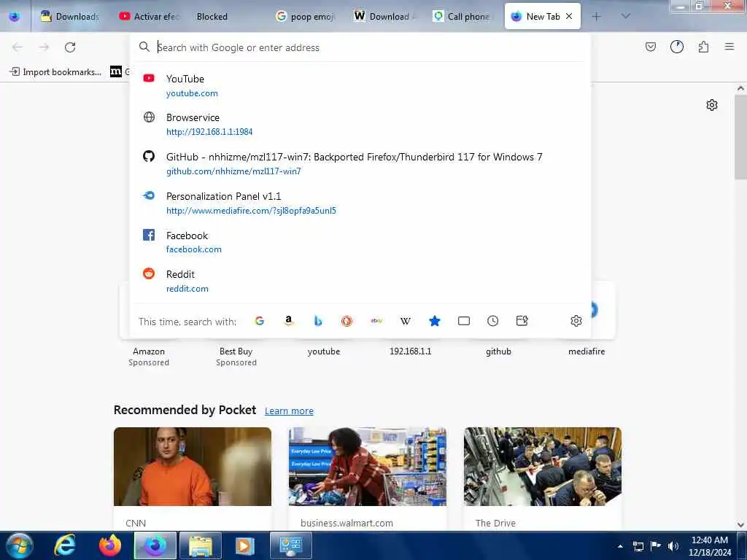Click the Reload page icon
This screenshot has width=747, height=560.
70,47
